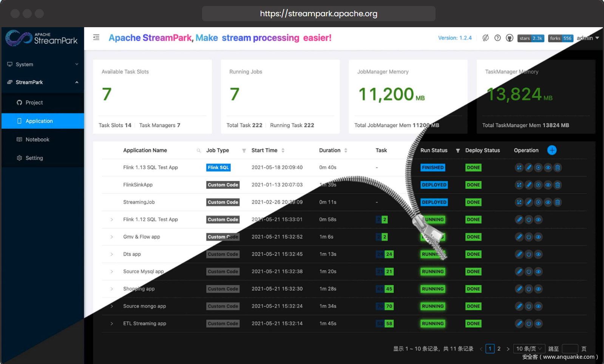This screenshot has width=604, height=364.
Task: Expand the Flink 1.12 SQL Test App row
Action: (x=112, y=220)
